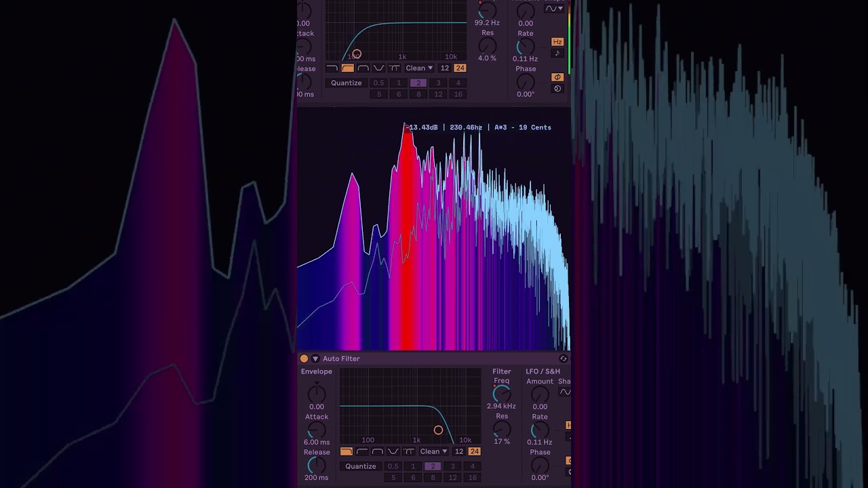Open LFO shape dropdown on 99.2 Hz filter
The image size is (868, 488).
555,9
